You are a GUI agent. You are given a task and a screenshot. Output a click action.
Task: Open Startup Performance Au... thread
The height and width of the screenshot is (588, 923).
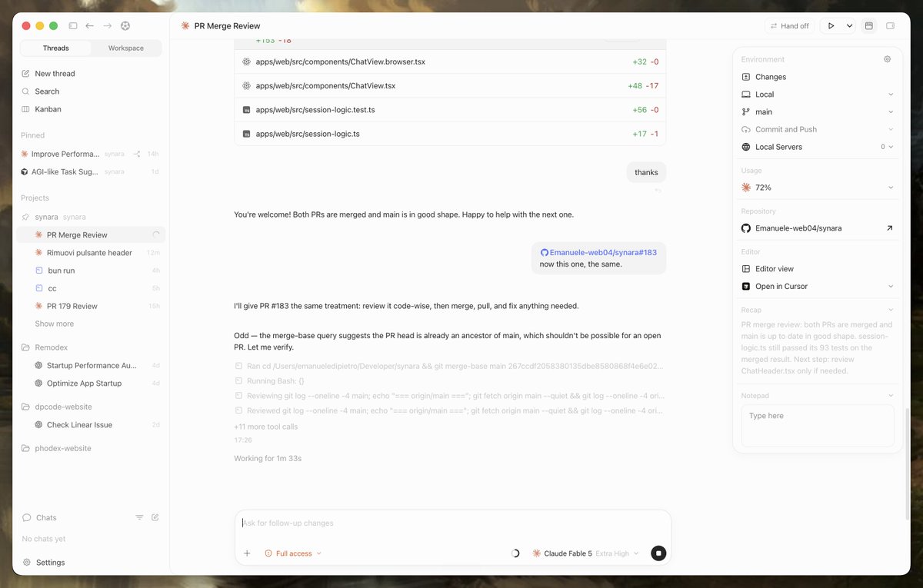[x=92, y=365]
